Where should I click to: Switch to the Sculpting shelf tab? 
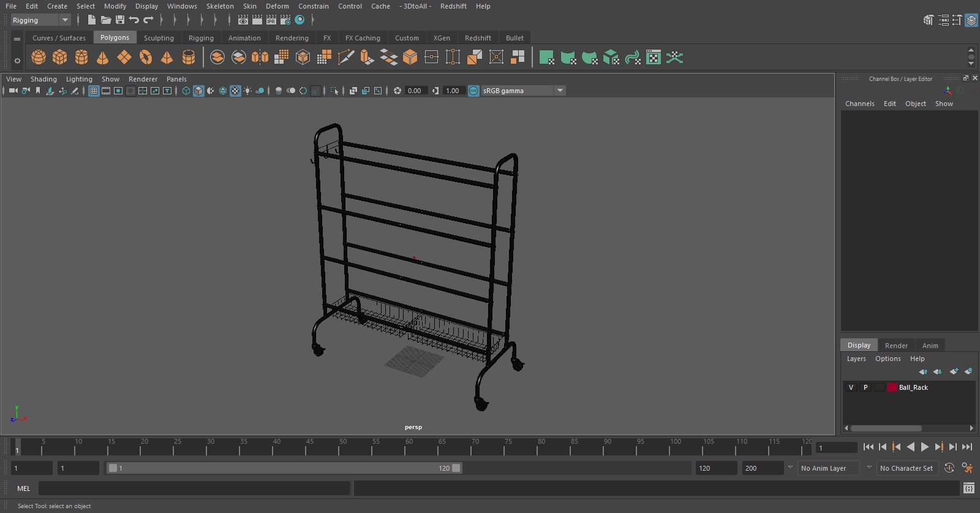159,38
